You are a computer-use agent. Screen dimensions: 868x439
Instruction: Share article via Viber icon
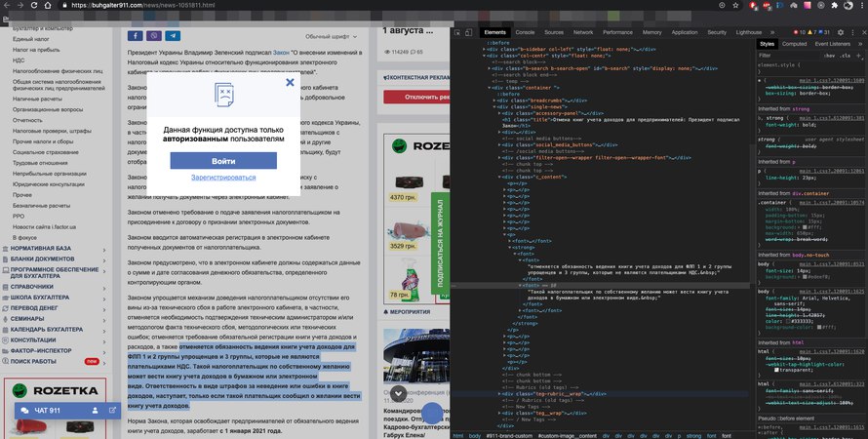coord(154,36)
